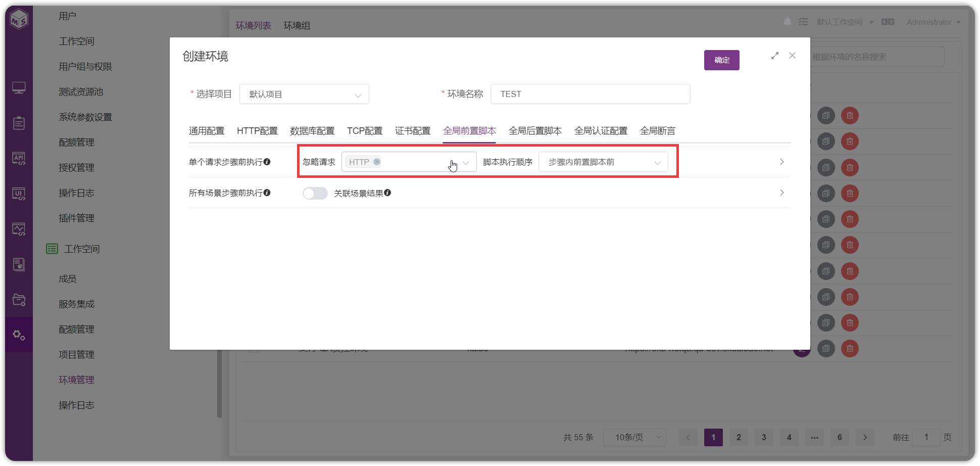Image resolution: width=980 pixels, height=466 pixels.
Task: Switch to the HTTP配置 tab
Action: (x=257, y=131)
